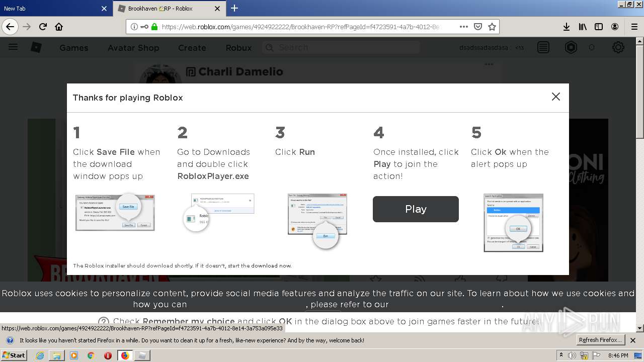Open the Firefox account icon
The image size is (644, 362).
point(615,27)
